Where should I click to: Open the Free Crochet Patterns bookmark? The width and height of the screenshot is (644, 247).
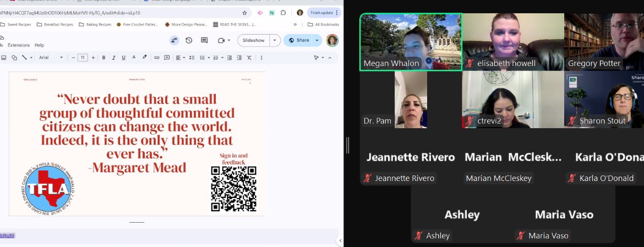point(137,25)
